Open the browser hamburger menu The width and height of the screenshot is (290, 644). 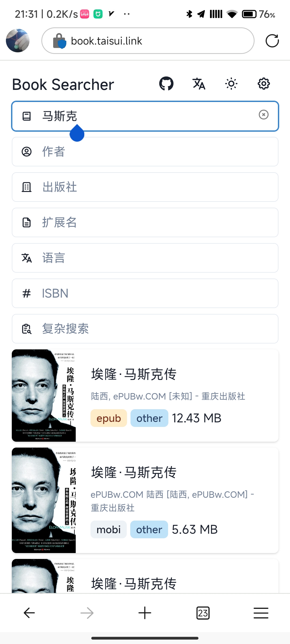coord(261,613)
